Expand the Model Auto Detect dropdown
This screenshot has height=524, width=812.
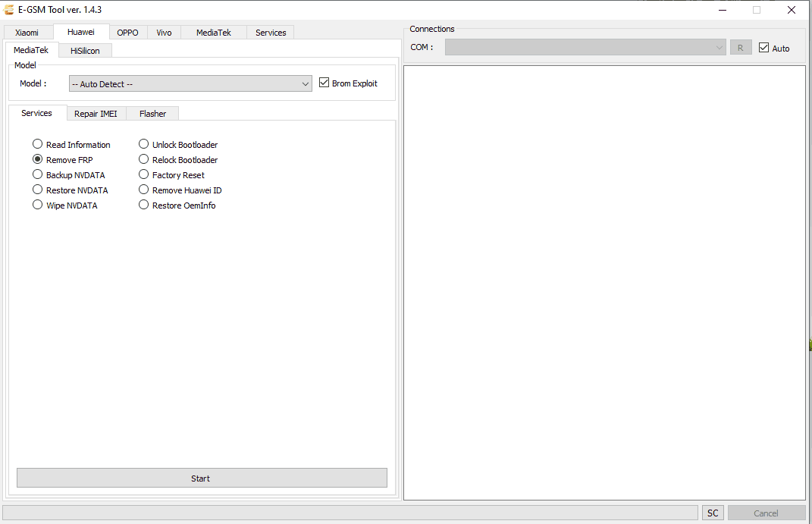pos(190,84)
